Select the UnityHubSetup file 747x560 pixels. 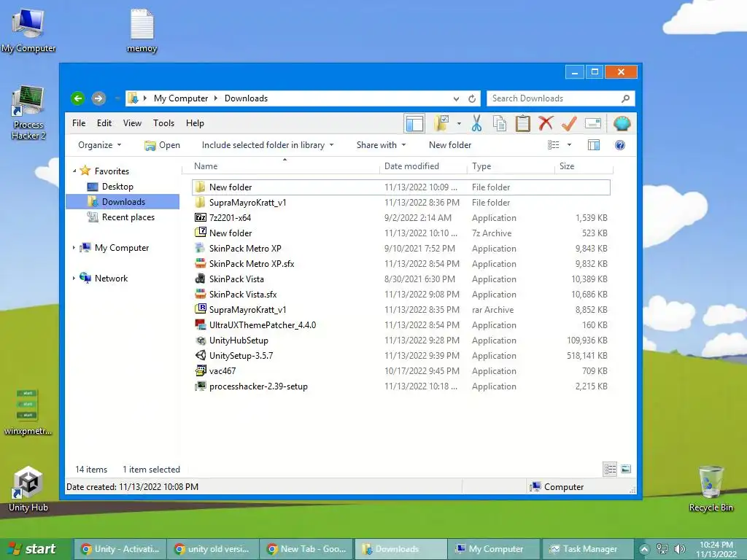click(x=401, y=341)
